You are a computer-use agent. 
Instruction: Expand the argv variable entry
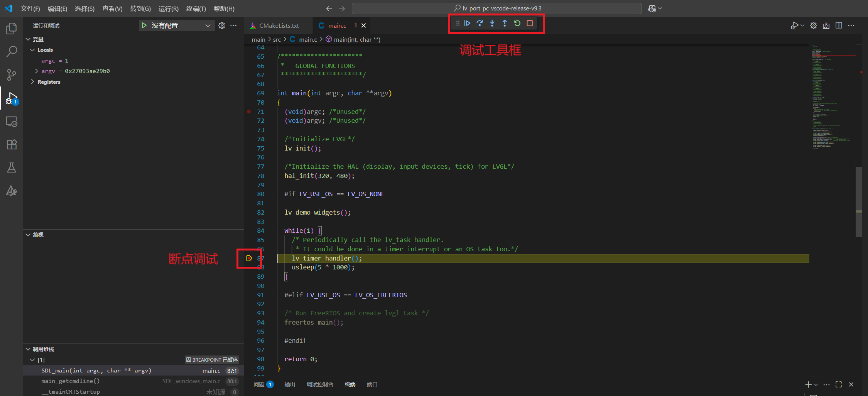tap(36, 71)
